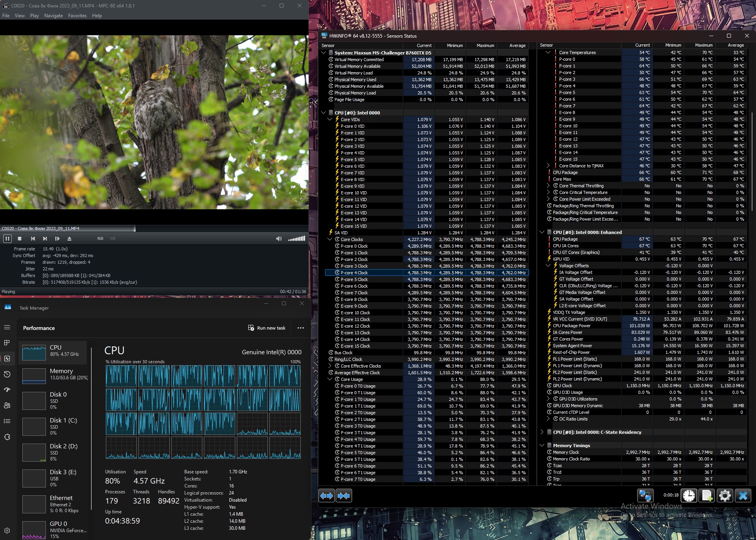Click Run new task in Task Manager

click(x=267, y=328)
